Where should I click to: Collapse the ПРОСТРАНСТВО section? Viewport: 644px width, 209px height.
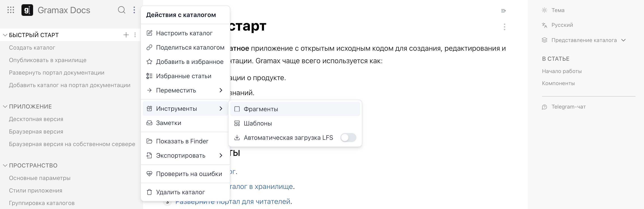5,165
